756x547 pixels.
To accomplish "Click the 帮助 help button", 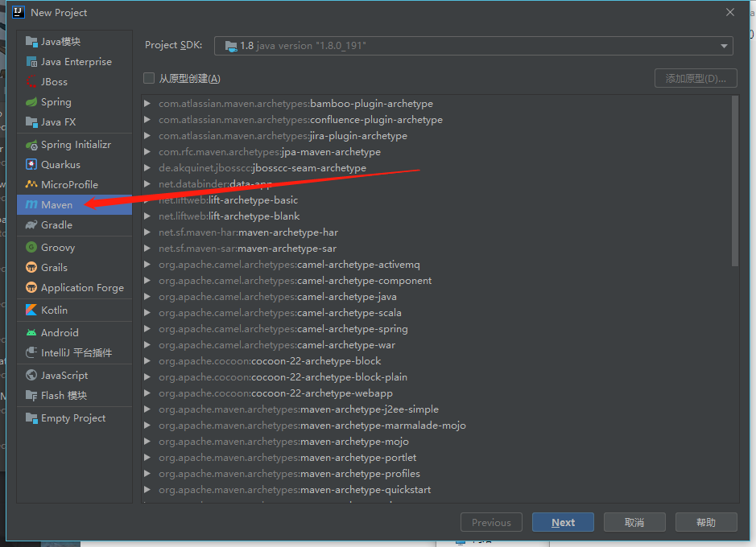I will (705, 522).
